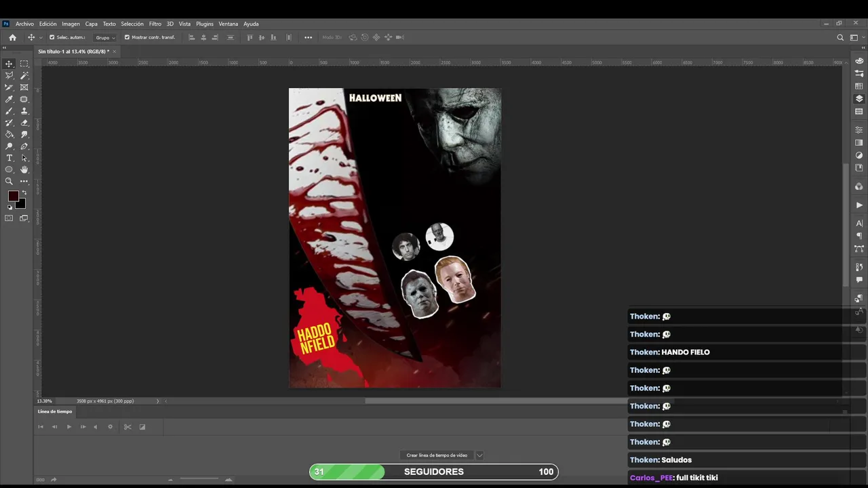Select the Polygonal Lasso tool
This screenshot has width=868, height=488.
click(x=9, y=75)
